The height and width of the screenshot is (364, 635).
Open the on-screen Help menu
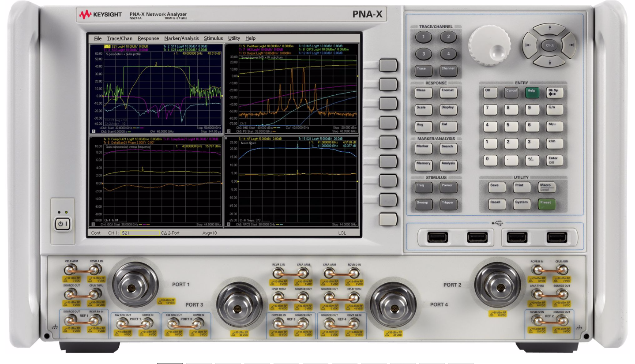point(250,38)
